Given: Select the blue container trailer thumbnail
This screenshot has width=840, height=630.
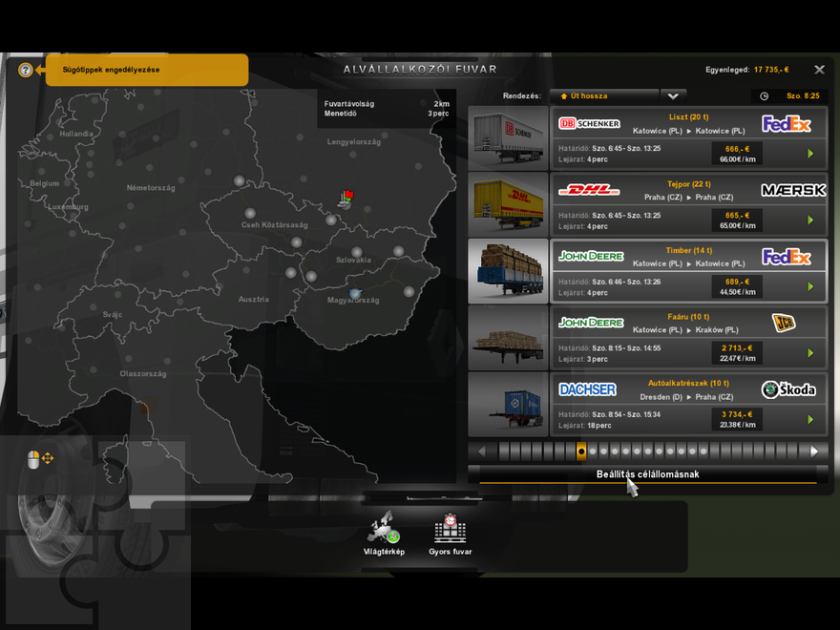Looking at the screenshot, I should coord(508,404).
